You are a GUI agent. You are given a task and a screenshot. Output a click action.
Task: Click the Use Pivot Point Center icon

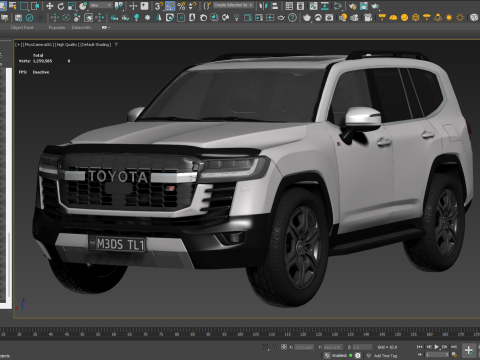[x=119, y=6]
